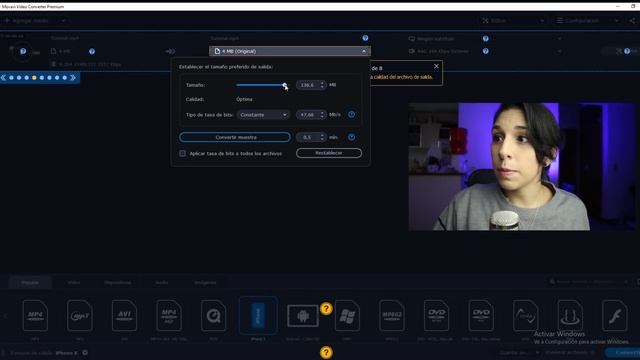Click help icon next to the subtitle selector
Image resolution: width=640 pixels, height=360 pixels.
click(486, 38)
